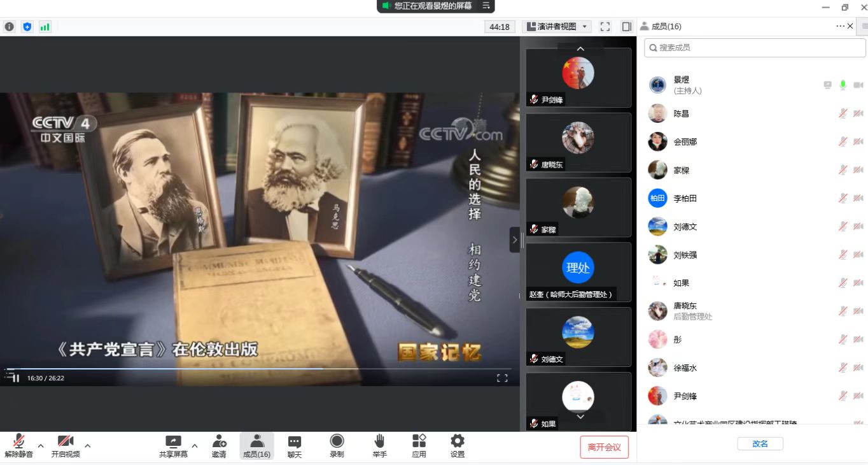The image size is (868, 465).
Task: Expand options arrow beside 共享屏幕
Action: (195, 446)
